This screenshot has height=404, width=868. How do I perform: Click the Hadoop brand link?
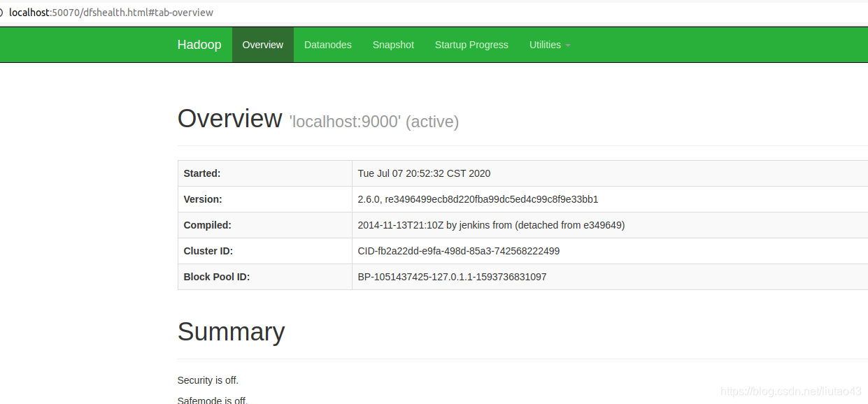point(199,45)
